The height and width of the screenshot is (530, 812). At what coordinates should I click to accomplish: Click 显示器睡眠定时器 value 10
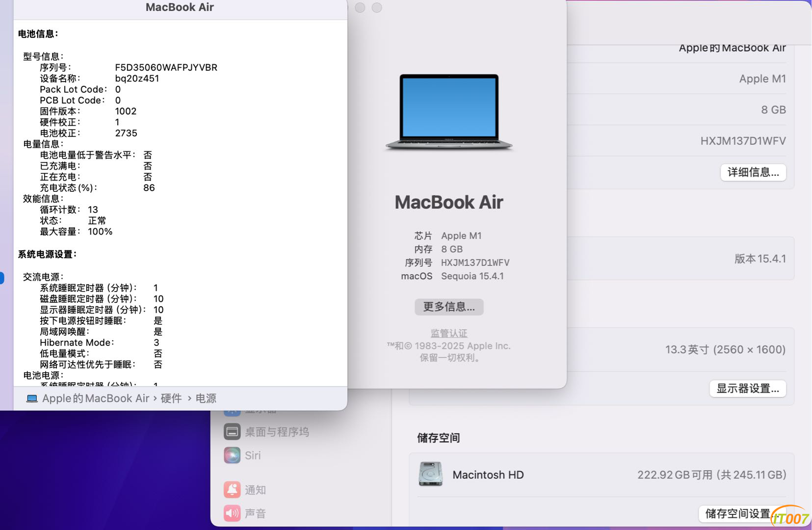(x=158, y=310)
